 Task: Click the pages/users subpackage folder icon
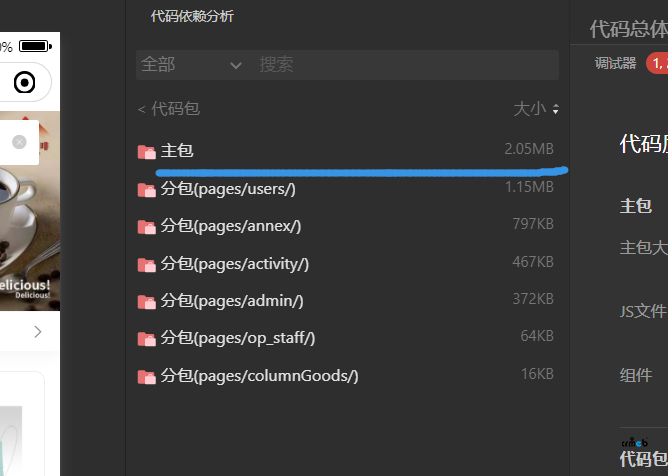[147, 190]
